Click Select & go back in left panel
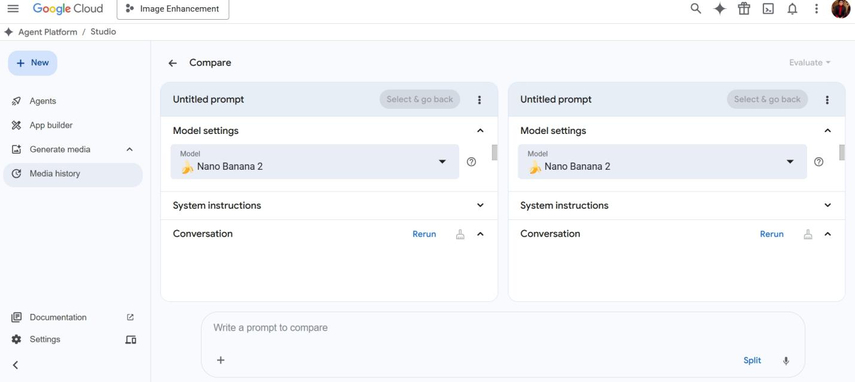Image resolution: width=855 pixels, height=382 pixels. tap(420, 99)
